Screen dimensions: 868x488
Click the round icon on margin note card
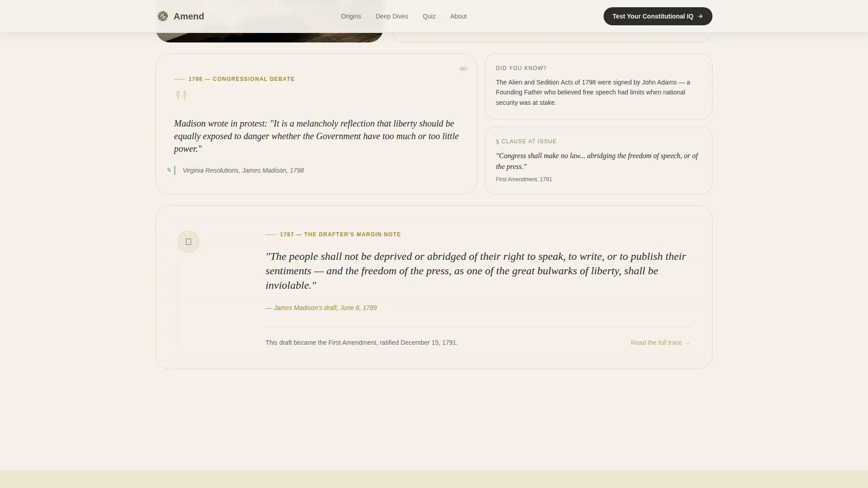[x=189, y=242]
